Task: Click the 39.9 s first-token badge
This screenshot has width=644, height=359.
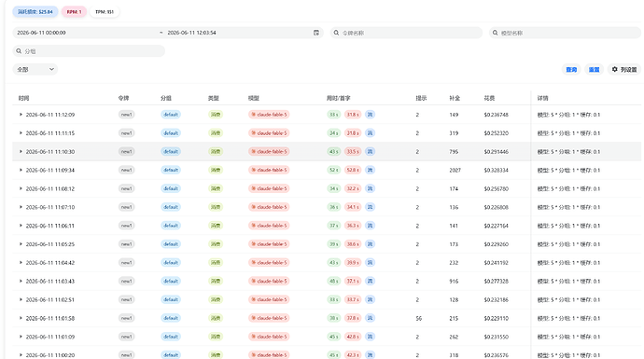Action: [353, 263]
